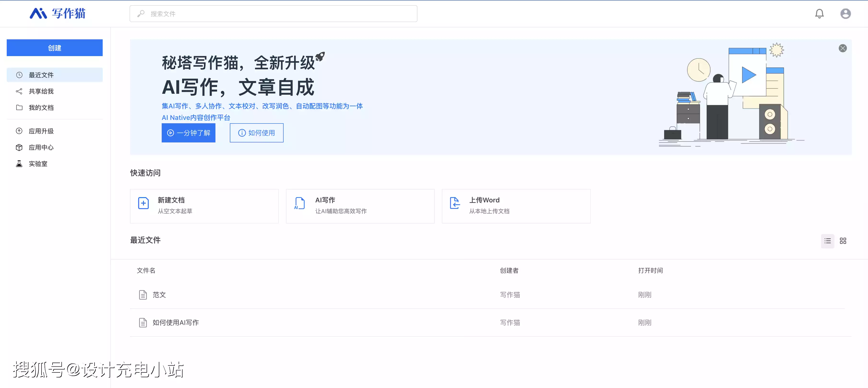Open the 上传Word quick access card
The height and width of the screenshot is (388, 868).
pos(516,206)
